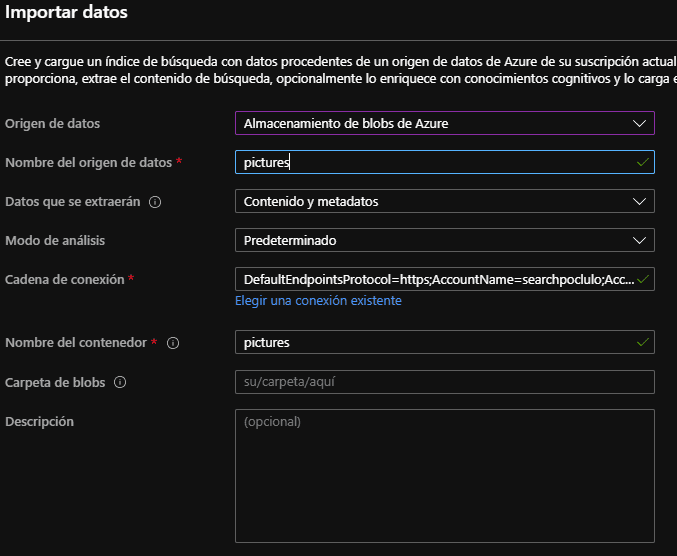677x556 pixels.
Task: Click the green checkmark in Nombre del origen de datos field
Action: tap(643, 162)
